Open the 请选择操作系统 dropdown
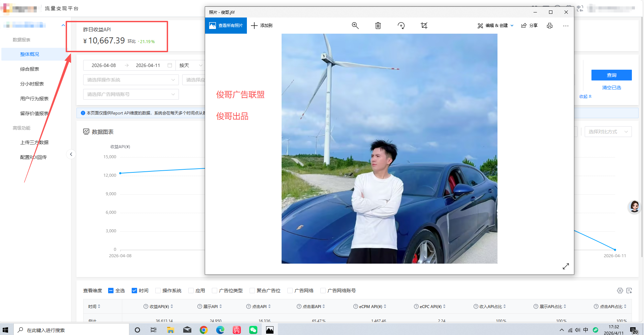Viewport: 644px width, 335px height. pyautogui.click(x=131, y=80)
